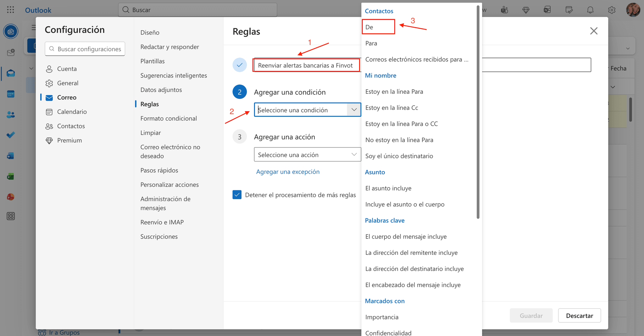
Task: Click the Buscar configuraciones search field
Action: [85, 49]
